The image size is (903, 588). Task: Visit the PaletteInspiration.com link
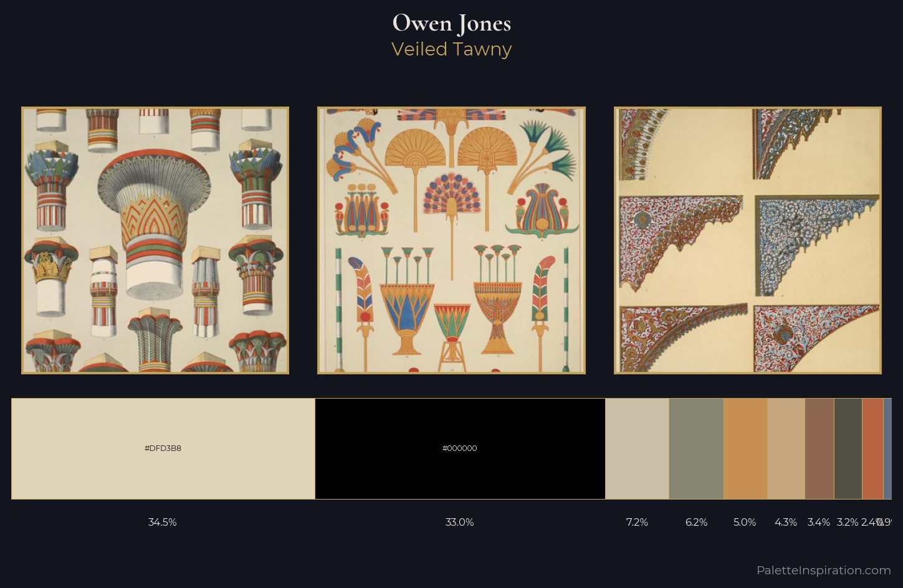[823, 570]
